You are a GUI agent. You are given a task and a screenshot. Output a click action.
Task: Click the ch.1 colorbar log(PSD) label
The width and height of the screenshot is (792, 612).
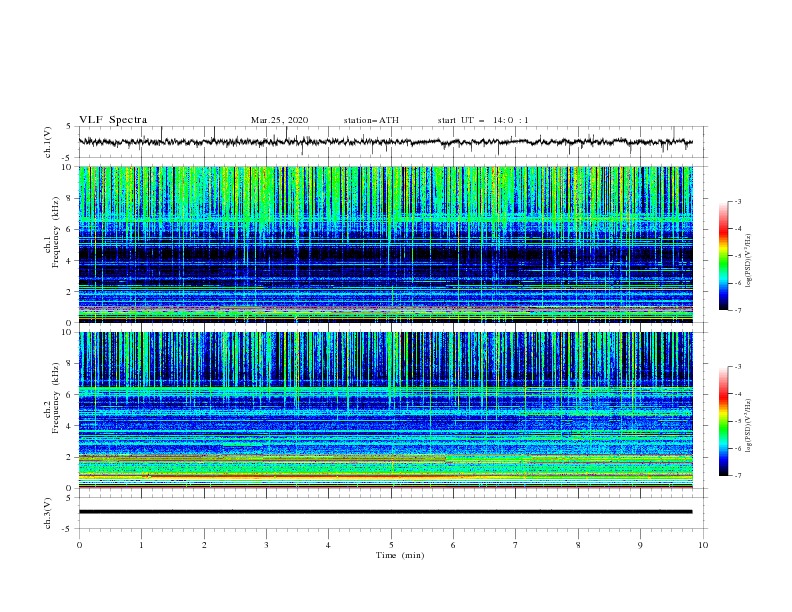(749, 261)
